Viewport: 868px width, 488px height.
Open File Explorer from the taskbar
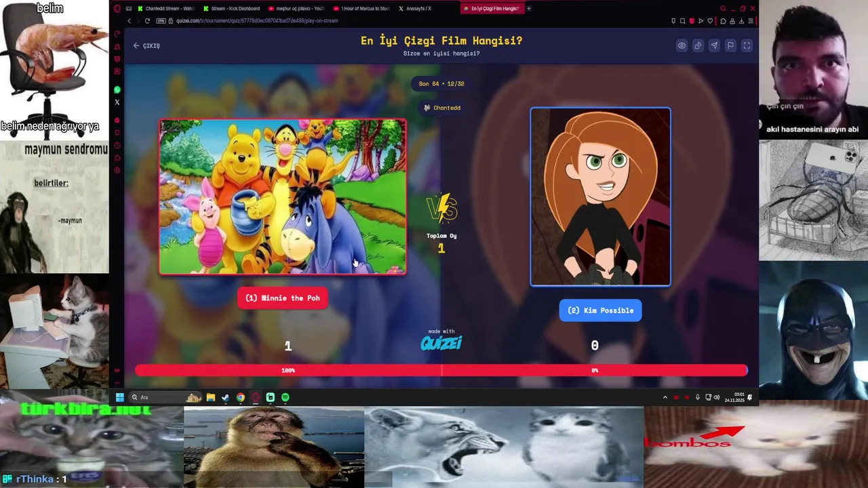(x=211, y=397)
